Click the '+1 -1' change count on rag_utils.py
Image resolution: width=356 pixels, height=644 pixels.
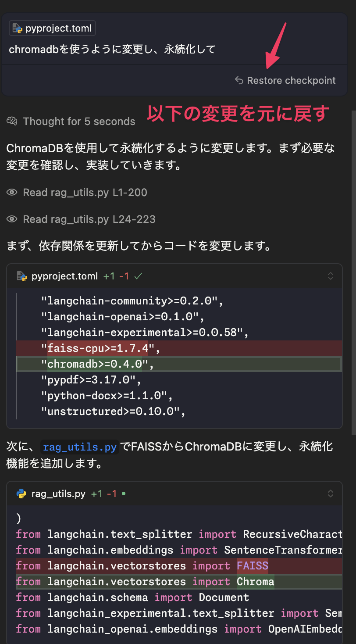click(x=104, y=494)
